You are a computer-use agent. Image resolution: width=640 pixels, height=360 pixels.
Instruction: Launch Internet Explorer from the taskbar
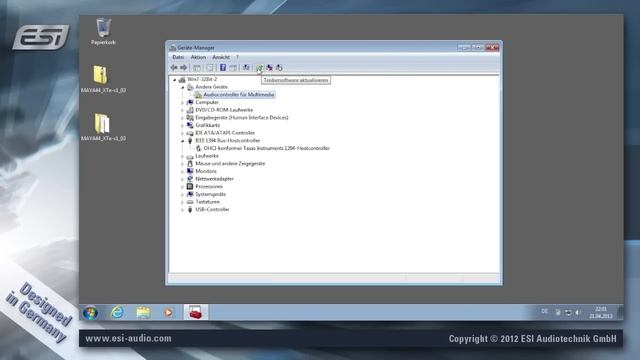(x=117, y=313)
